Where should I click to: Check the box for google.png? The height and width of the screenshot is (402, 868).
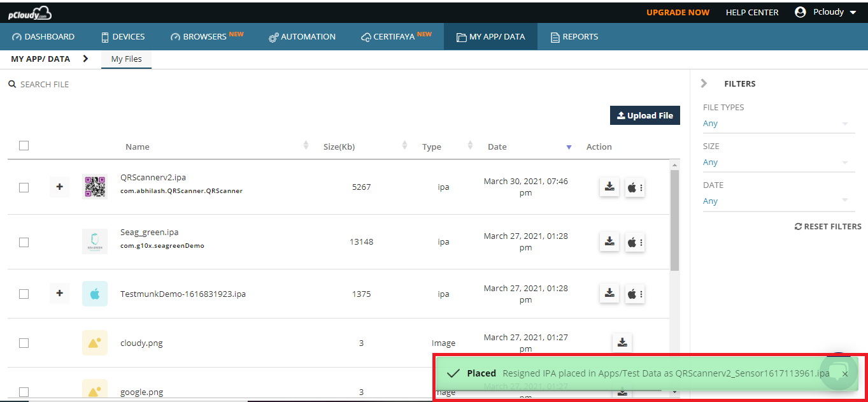[24, 392]
